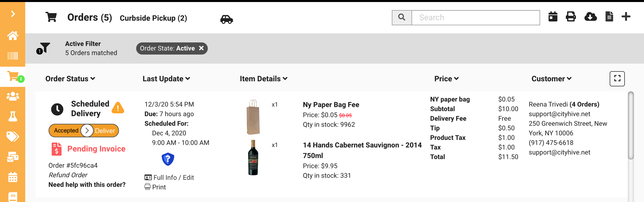Click the plus icon to add order

coord(626,17)
